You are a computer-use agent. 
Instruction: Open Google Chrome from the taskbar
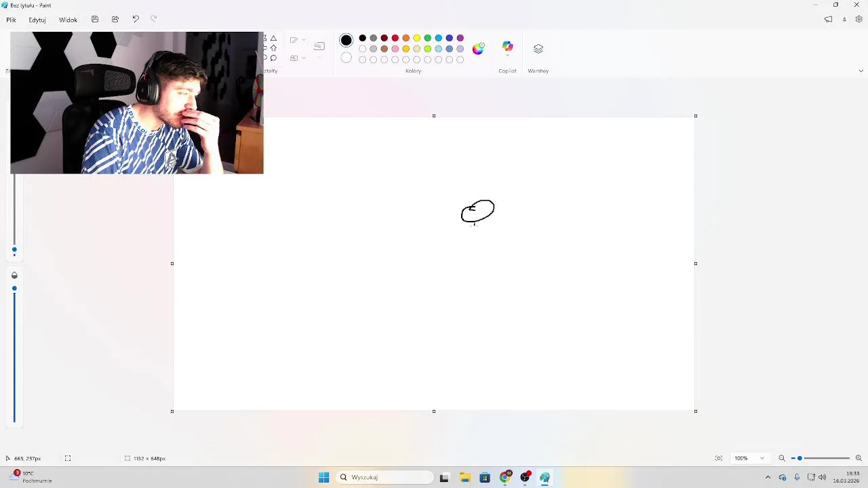coord(505,477)
